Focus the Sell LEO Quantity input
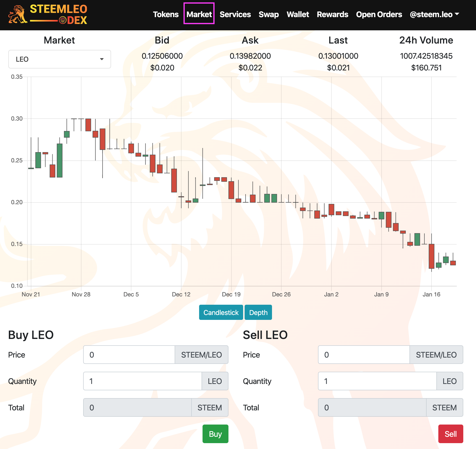This screenshot has width=476, height=449. [x=377, y=381]
